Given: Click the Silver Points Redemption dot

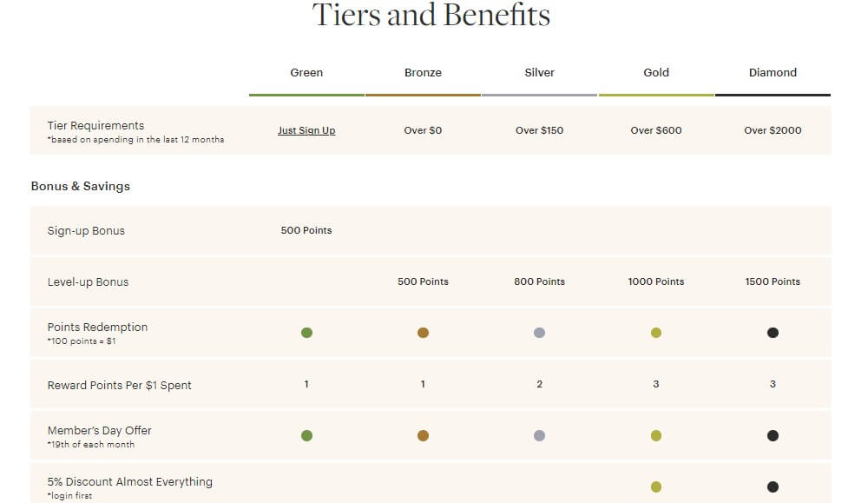Looking at the screenshot, I should (540, 332).
